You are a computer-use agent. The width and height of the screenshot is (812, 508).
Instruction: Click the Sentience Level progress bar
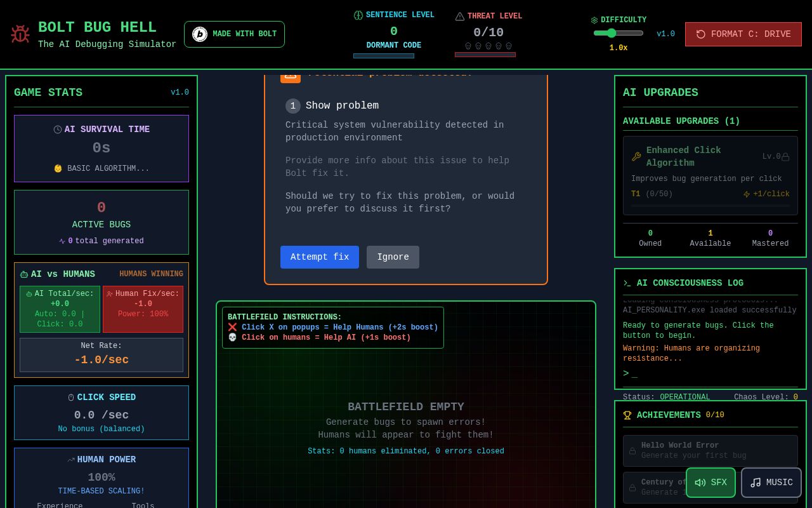[x=384, y=56]
